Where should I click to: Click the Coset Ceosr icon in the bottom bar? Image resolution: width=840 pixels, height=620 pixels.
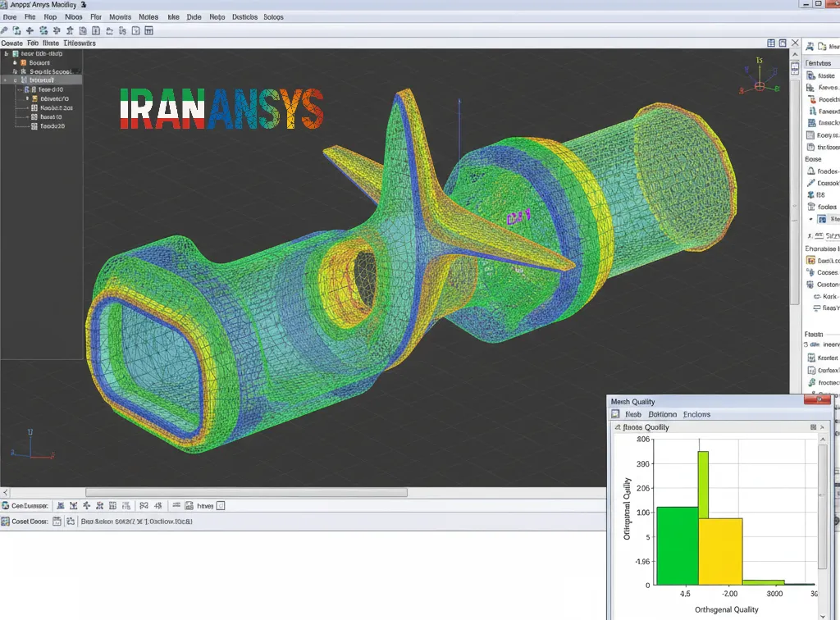[6, 521]
